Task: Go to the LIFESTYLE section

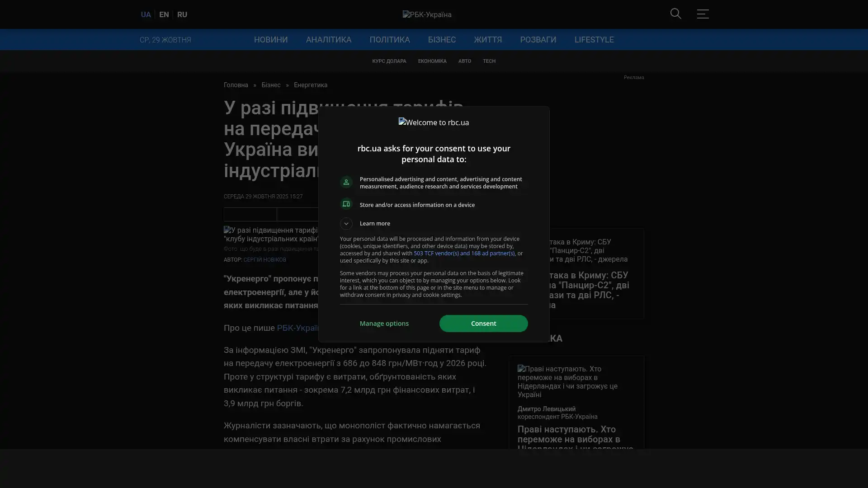Action: pyautogui.click(x=594, y=40)
